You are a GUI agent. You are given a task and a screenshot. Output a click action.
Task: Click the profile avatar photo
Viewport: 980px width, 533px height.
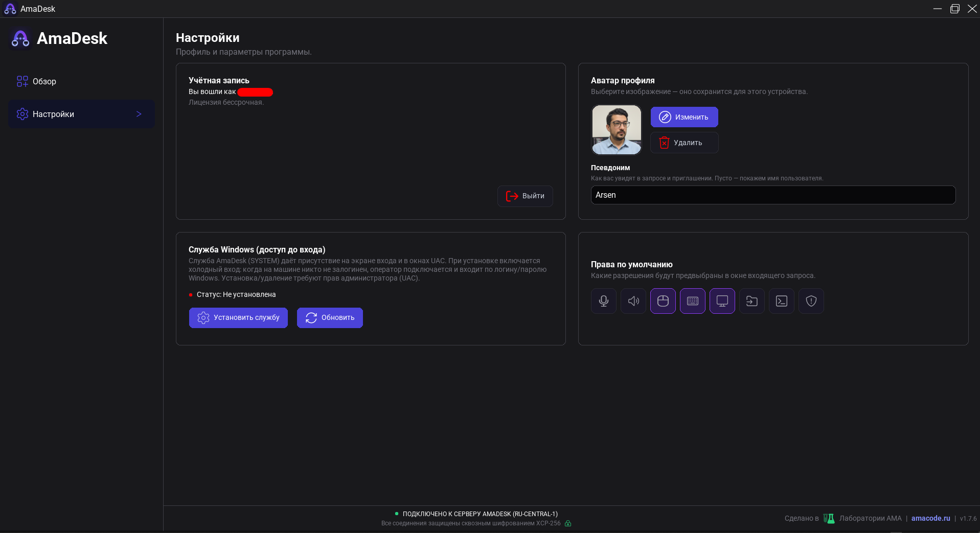[x=617, y=130]
